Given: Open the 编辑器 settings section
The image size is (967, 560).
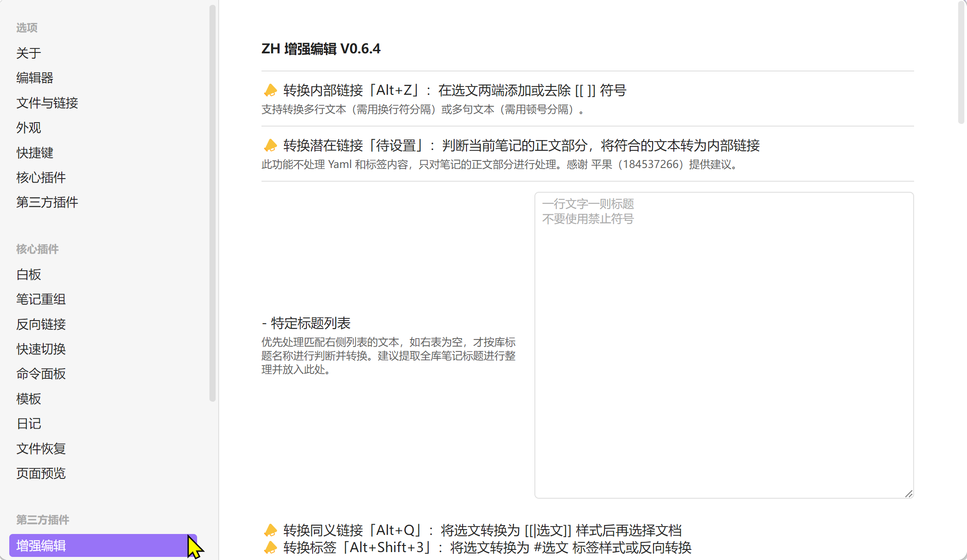Looking at the screenshot, I should pos(35,78).
